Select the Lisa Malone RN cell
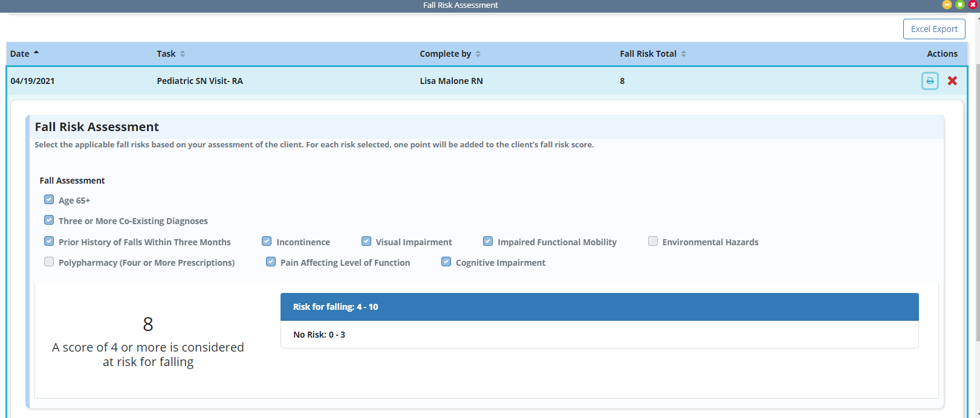 [x=452, y=81]
